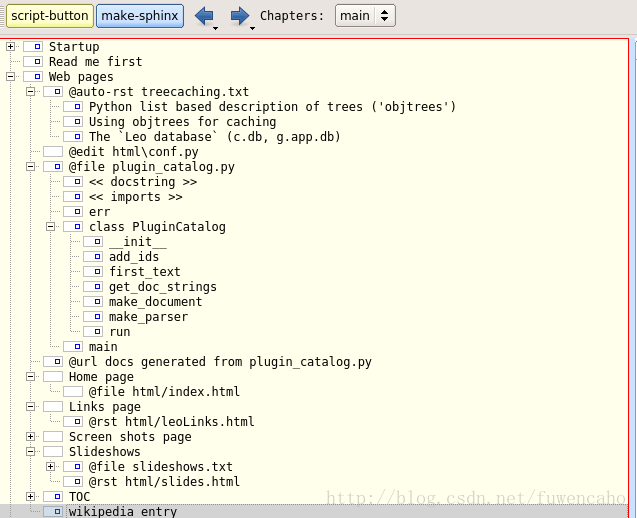Screen dimensions: 637x518
Task: Select the Slideshows node text
Action: pos(104,451)
